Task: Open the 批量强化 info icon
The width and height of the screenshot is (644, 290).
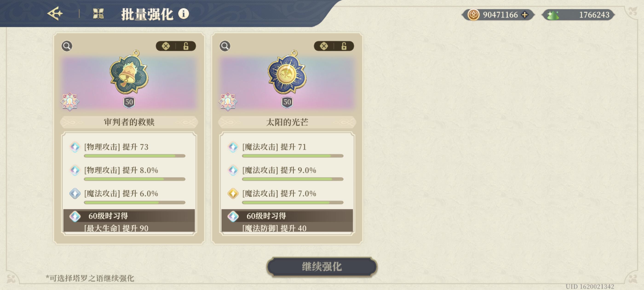Action: [184, 14]
